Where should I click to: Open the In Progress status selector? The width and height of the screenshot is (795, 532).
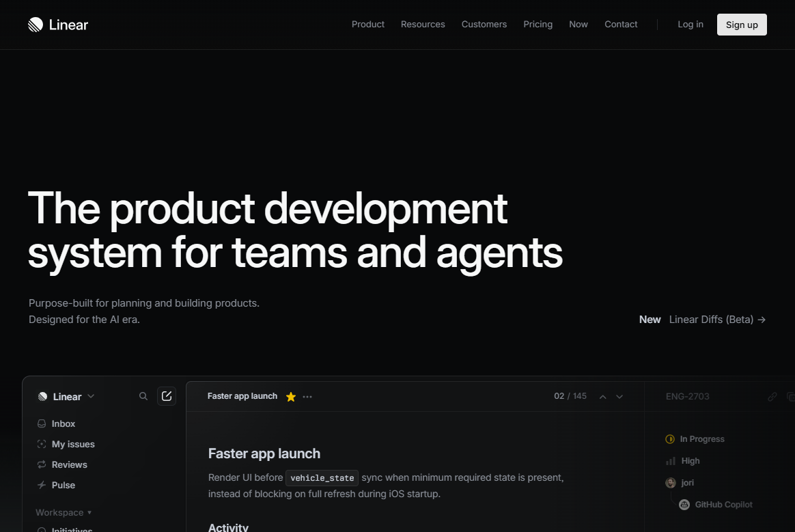point(695,439)
